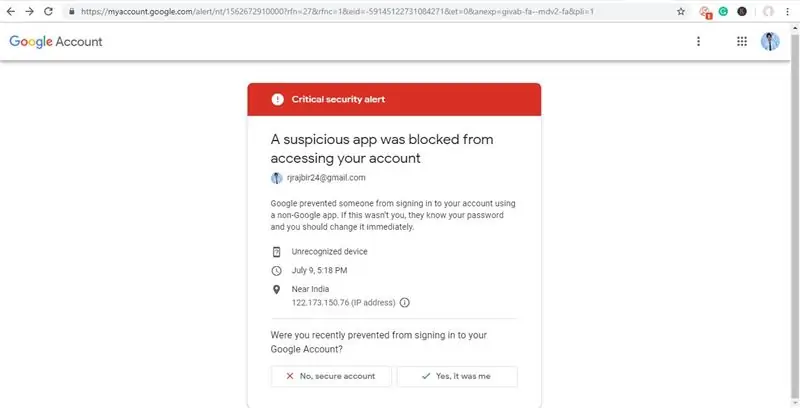Screen dimensions: 800x408
Task: Click the Critical security alert exclamation icon
Action: 278,99
